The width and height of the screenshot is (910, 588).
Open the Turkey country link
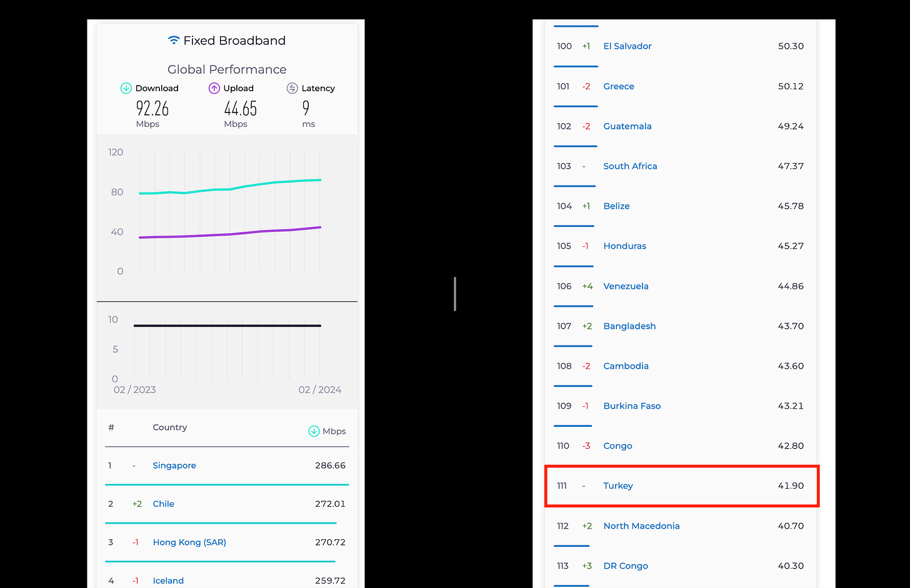pyautogui.click(x=618, y=486)
